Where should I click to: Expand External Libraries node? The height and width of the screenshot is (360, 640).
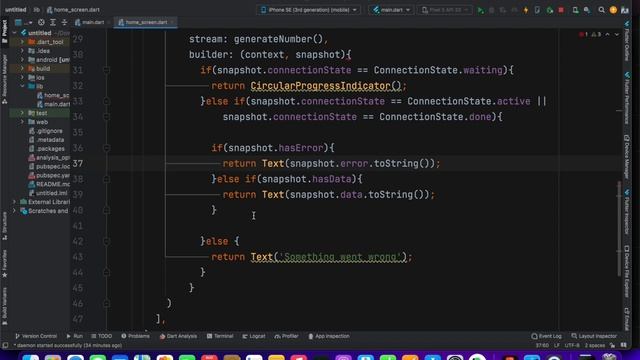click(x=14, y=202)
